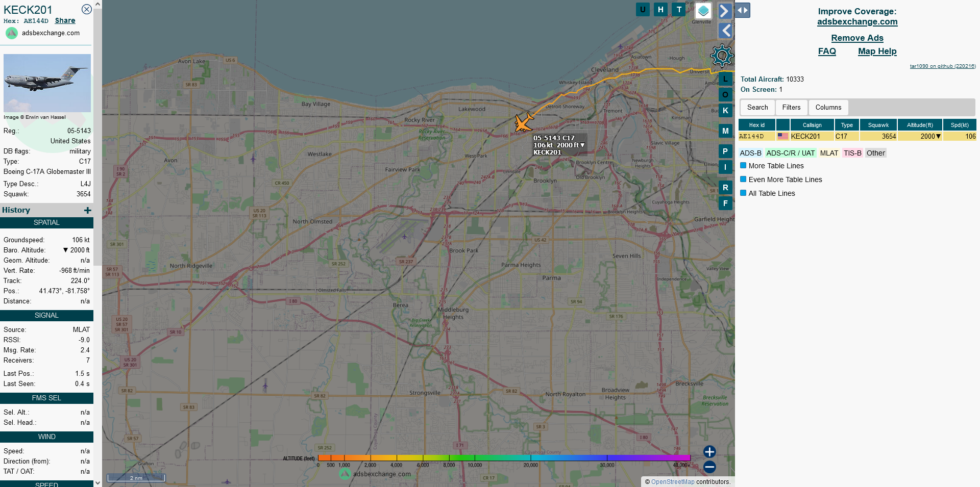Screen dimensions: 980x487
Task: Close the KECK201 aircraft info panel
Action: [87, 9]
